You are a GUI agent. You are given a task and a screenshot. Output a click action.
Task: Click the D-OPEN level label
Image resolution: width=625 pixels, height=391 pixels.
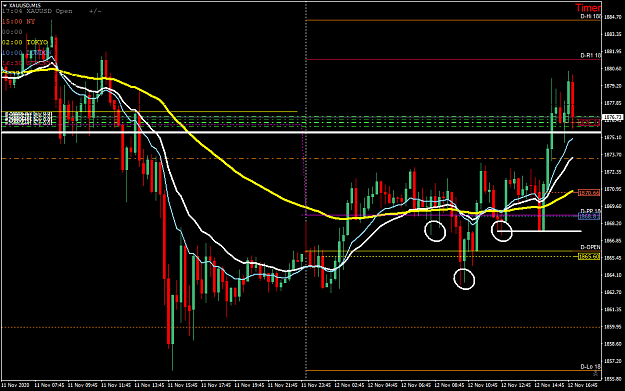[590, 248]
